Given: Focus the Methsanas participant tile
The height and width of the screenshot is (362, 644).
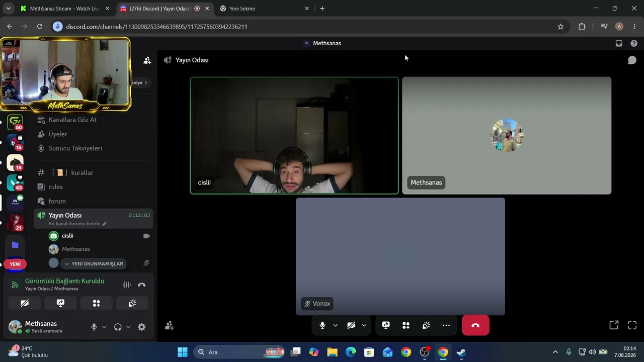Looking at the screenshot, I should click(x=507, y=135).
